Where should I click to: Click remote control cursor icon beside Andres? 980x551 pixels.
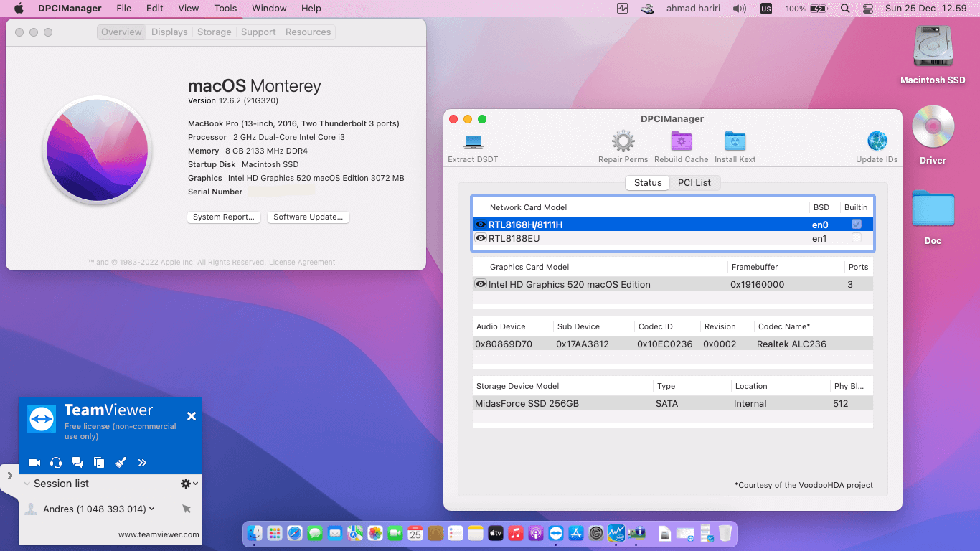187,509
